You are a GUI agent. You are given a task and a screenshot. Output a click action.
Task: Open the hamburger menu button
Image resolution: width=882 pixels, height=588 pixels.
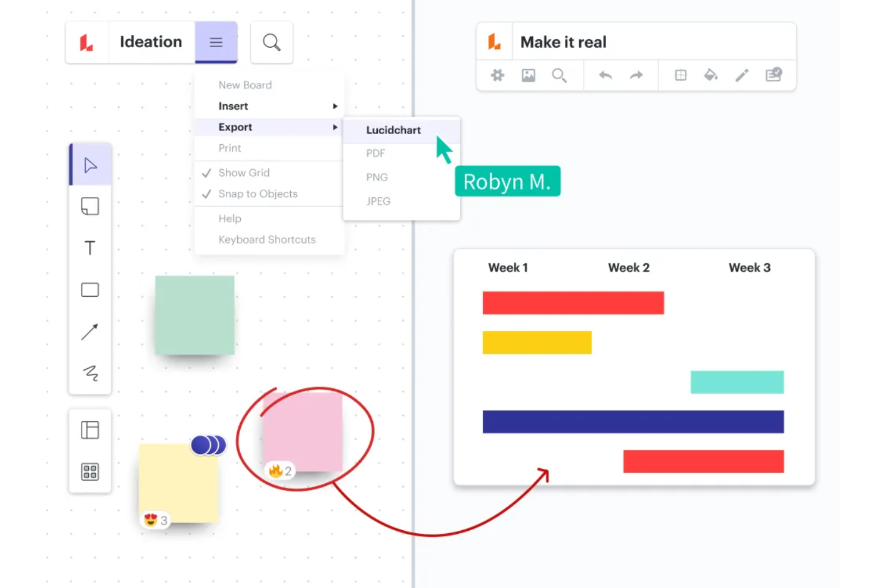pyautogui.click(x=216, y=42)
